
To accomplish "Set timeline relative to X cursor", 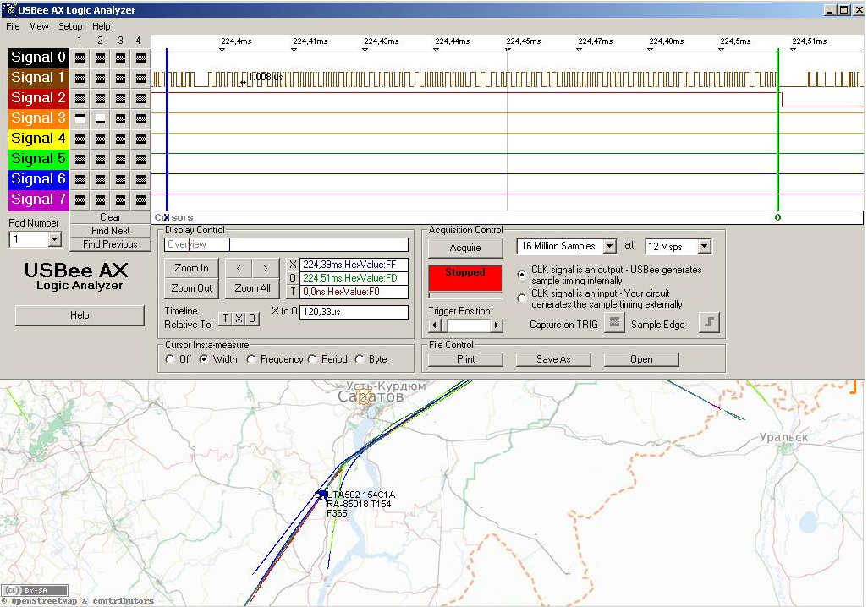I will click(x=239, y=319).
